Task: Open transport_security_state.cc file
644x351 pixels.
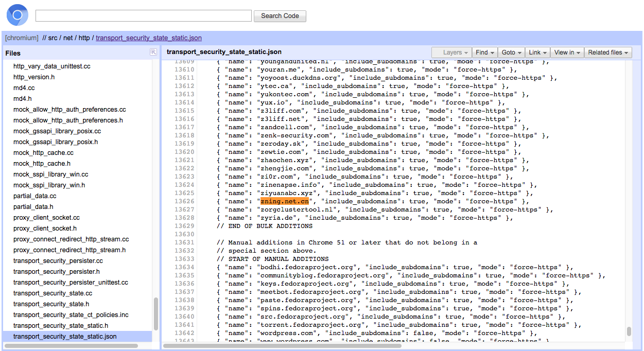Action: (x=53, y=293)
